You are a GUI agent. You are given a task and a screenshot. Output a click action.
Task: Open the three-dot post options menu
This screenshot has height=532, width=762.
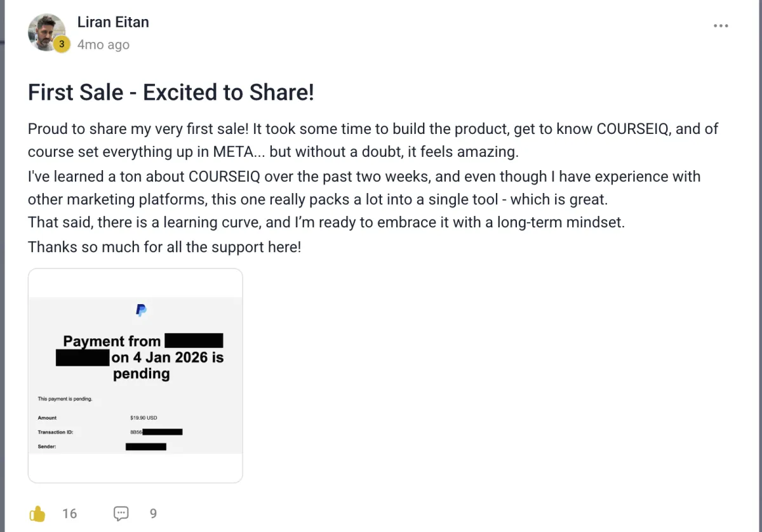tap(721, 26)
